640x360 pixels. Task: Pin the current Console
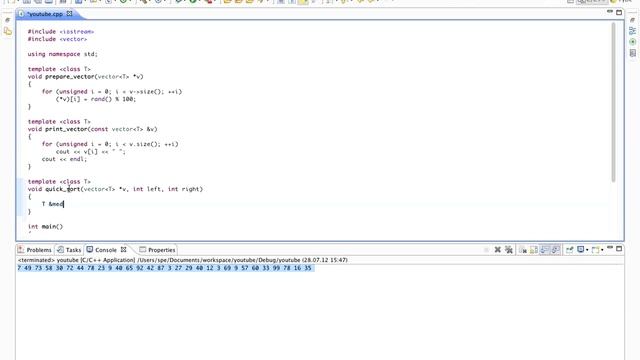coord(569,250)
